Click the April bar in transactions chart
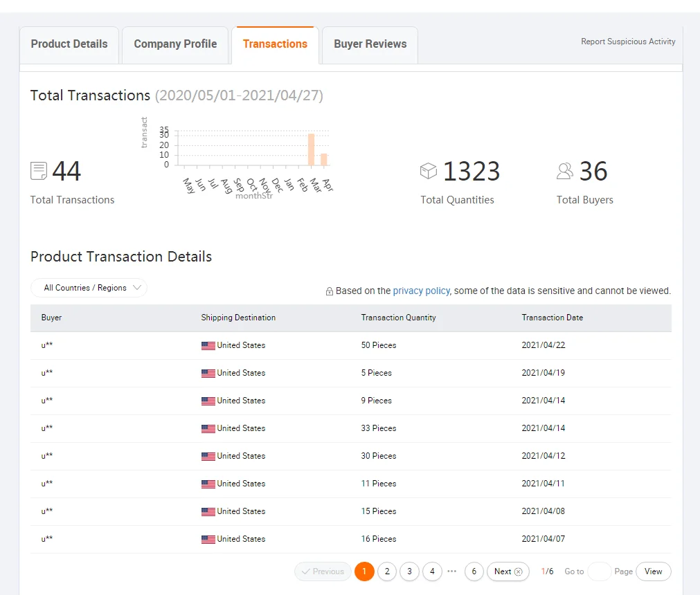 (323, 159)
